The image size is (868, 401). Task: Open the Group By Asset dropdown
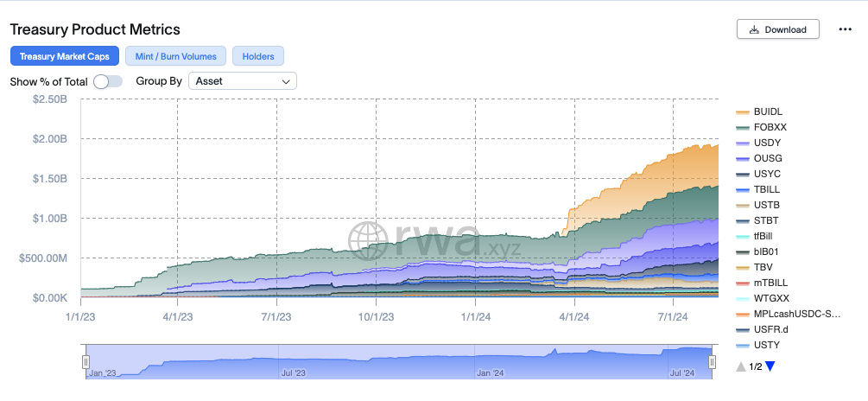[x=243, y=81]
